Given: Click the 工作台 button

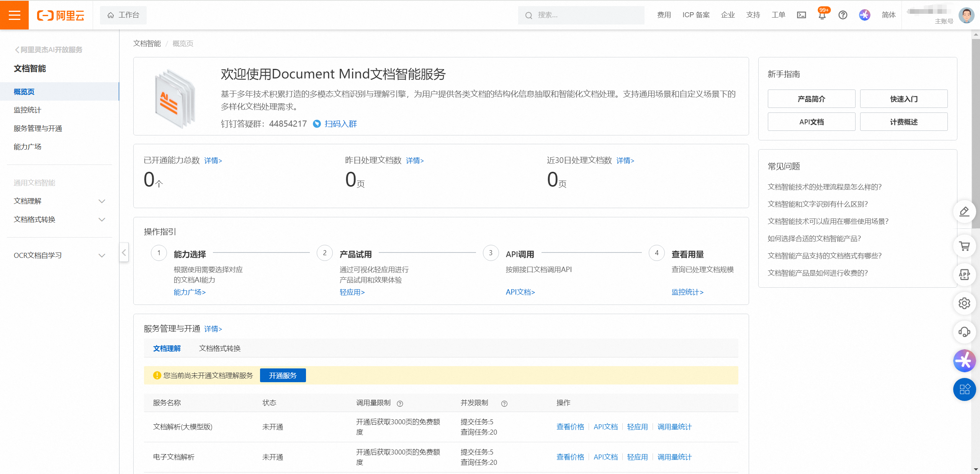Looking at the screenshot, I should tap(123, 15).
